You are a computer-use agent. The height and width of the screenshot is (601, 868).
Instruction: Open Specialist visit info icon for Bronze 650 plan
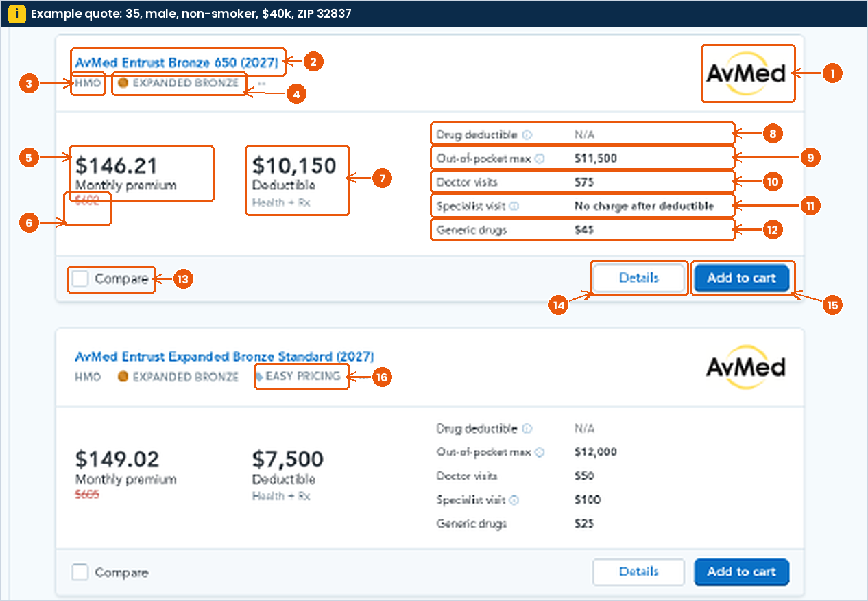coord(514,206)
